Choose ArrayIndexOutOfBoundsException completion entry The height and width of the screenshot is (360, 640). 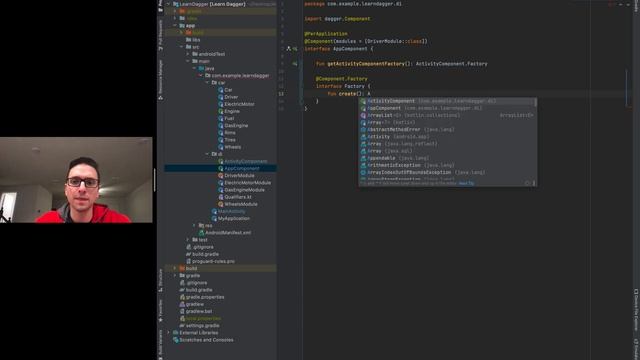[447, 172]
